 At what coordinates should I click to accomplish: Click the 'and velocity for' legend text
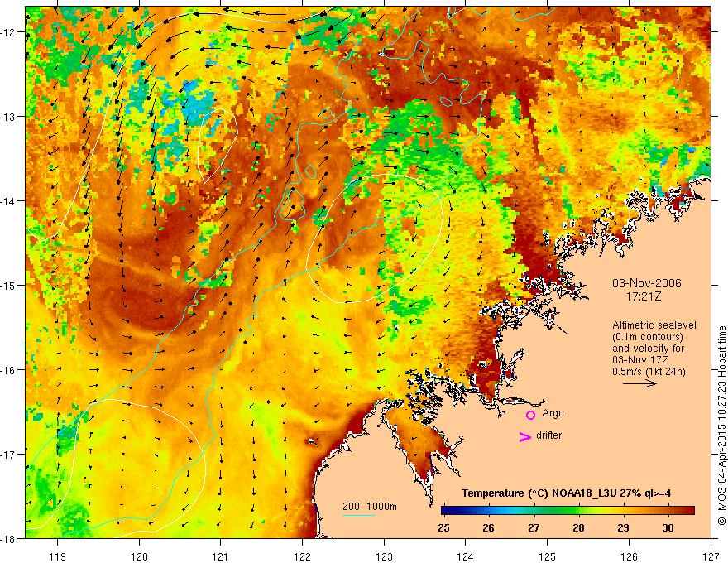click(648, 349)
